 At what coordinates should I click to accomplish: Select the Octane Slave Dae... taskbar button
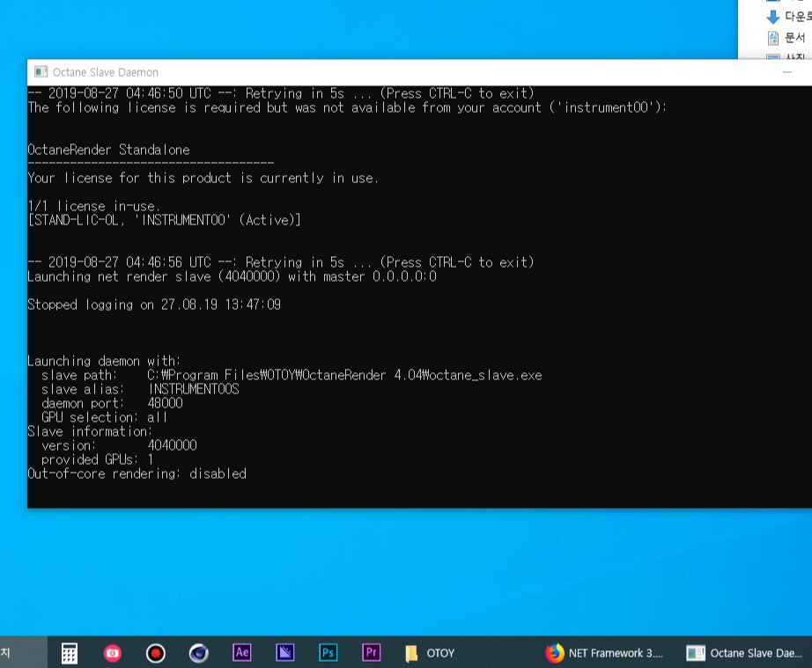[x=744, y=653]
